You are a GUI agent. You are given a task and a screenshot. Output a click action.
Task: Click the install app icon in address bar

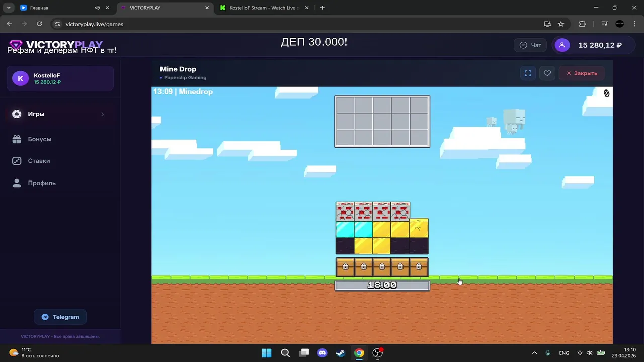tap(547, 24)
